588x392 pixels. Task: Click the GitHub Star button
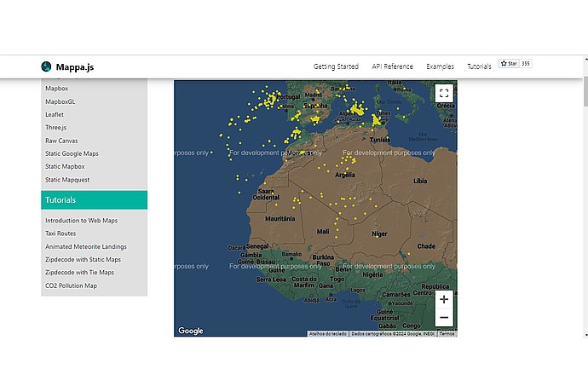[509, 63]
